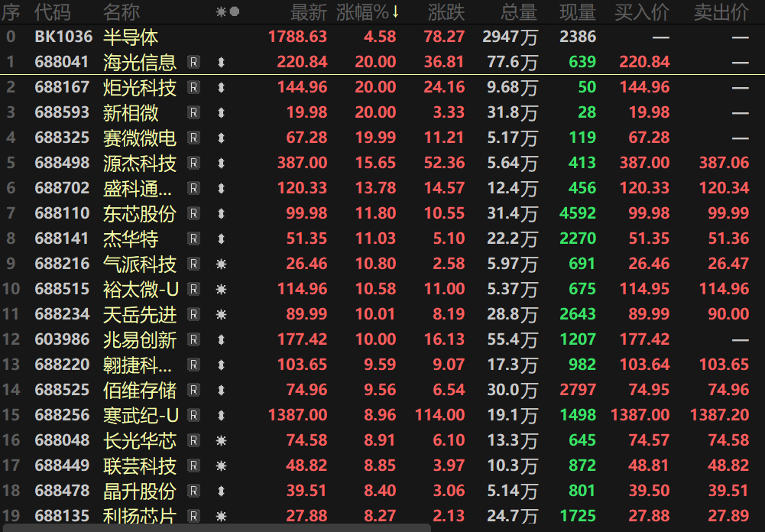
Task: Click the horizontal scrollbar at the bottom
Action: click(215, 528)
